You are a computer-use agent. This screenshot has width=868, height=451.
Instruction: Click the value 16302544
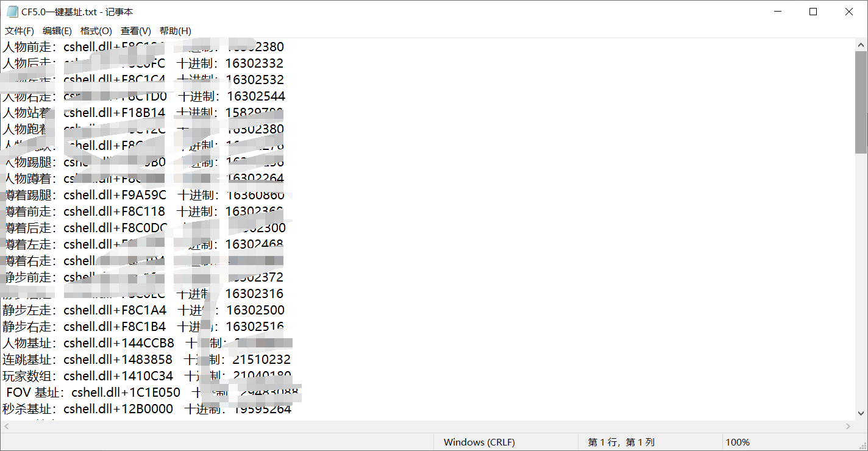[256, 96]
